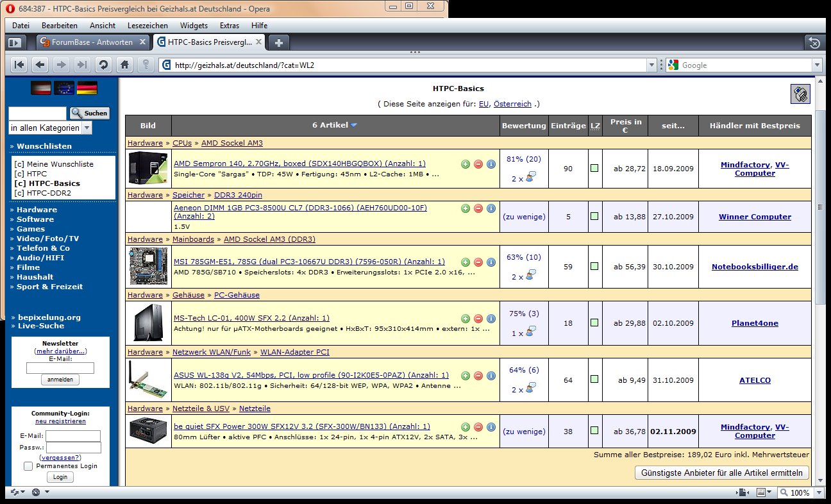Open the closed tabs trash icon
Screen dimensions: 831x504
click(814, 43)
